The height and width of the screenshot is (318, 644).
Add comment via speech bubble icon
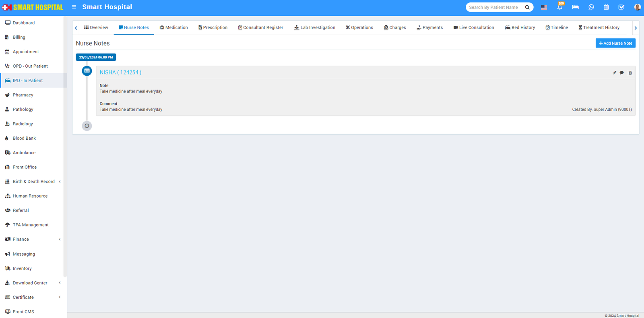622,73
